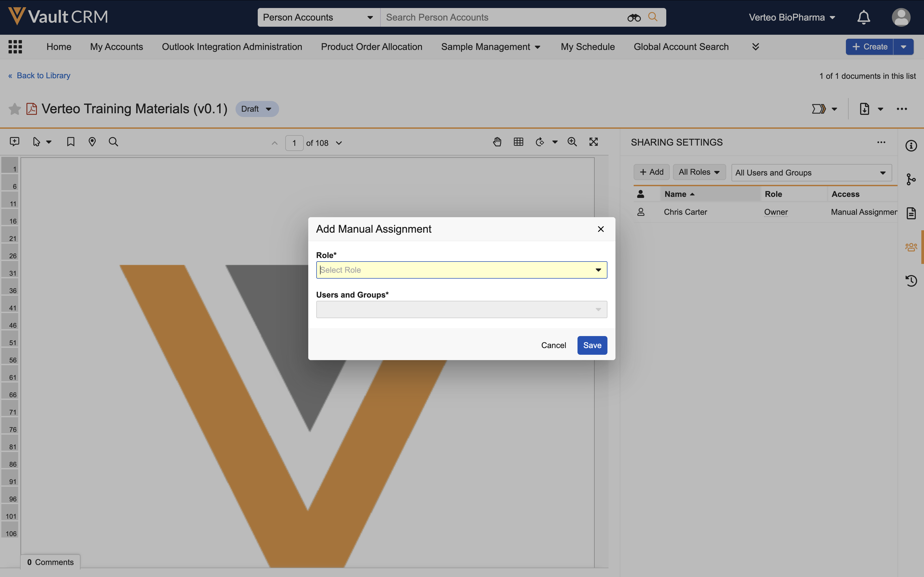
Task: Click the favorite star icon
Action: (14, 109)
